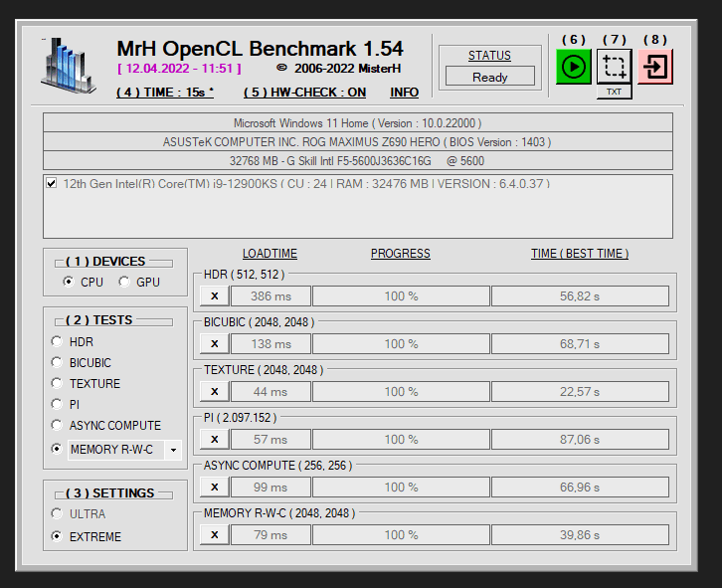Viewport: 722px width, 588px height.
Task: Choose the ULTRA settings radio button
Action: (57, 513)
